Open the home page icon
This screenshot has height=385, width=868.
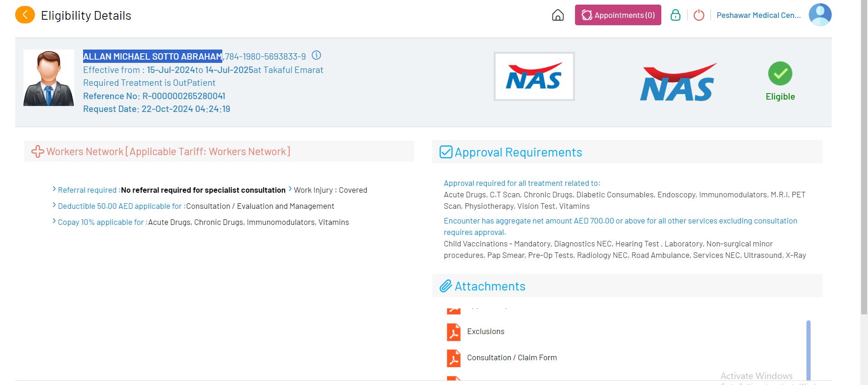coord(558,15)
